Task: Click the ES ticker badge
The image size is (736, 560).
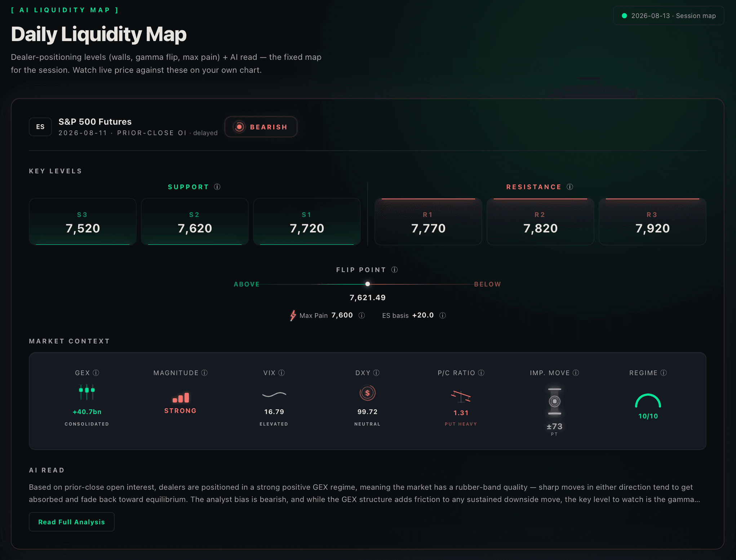Action: pyautogui.click(x=40, y=127)
